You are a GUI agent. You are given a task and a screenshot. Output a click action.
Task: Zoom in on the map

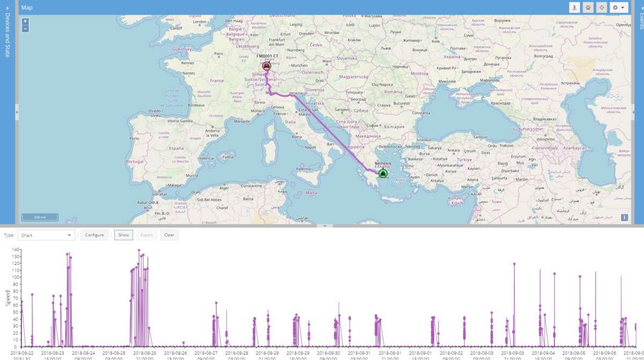25,22
